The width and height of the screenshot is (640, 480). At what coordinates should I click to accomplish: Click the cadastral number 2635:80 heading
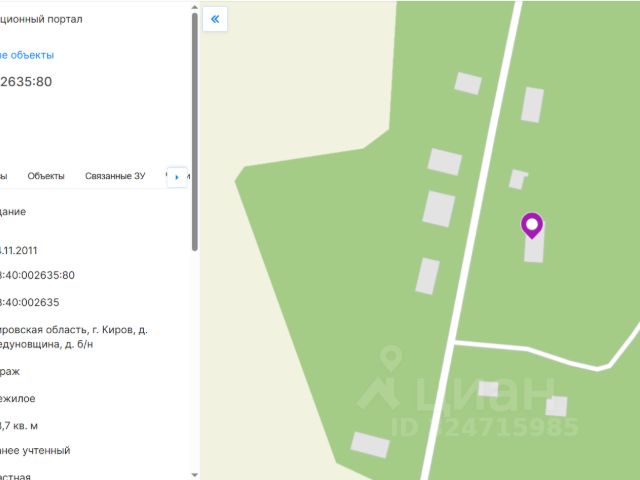tap(26, 82)
